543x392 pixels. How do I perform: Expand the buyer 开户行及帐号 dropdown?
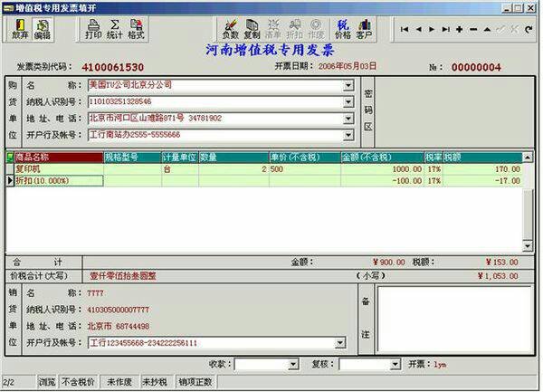point(348,135)
